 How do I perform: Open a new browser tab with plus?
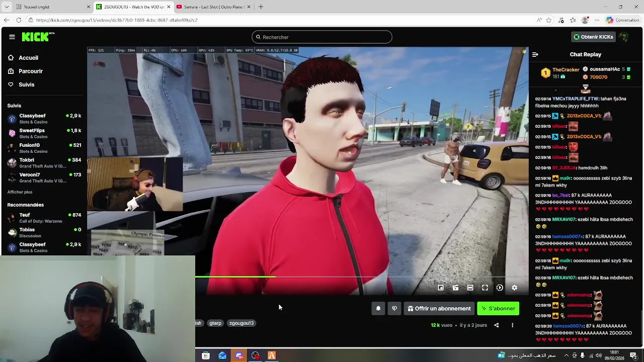pyautogui.click(x=261, y=7)
